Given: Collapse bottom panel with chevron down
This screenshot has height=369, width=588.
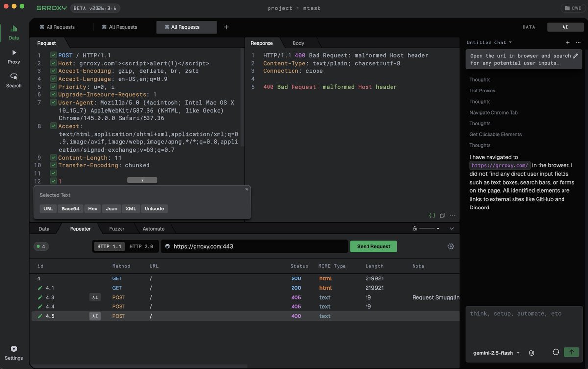Looking at the screenshot, I should point(452,228).
